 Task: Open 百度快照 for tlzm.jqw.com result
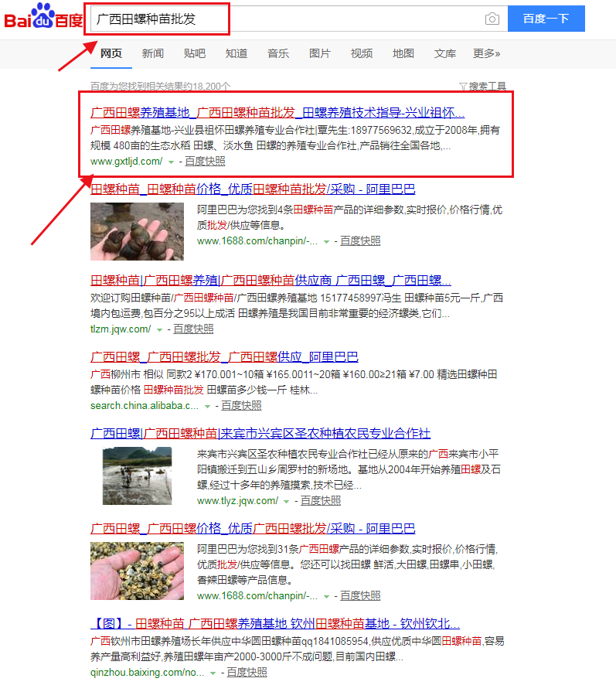193,329
